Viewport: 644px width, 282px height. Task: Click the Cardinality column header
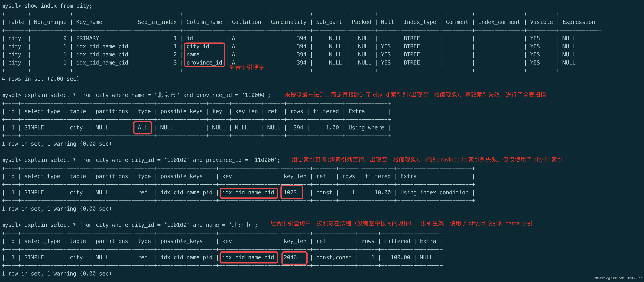click(288, 22)
